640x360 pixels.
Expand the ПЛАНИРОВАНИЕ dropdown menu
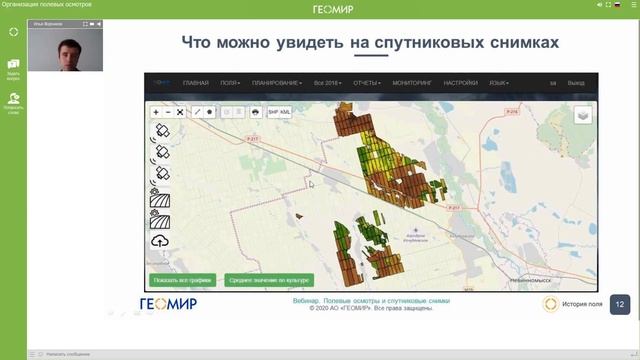277,83
